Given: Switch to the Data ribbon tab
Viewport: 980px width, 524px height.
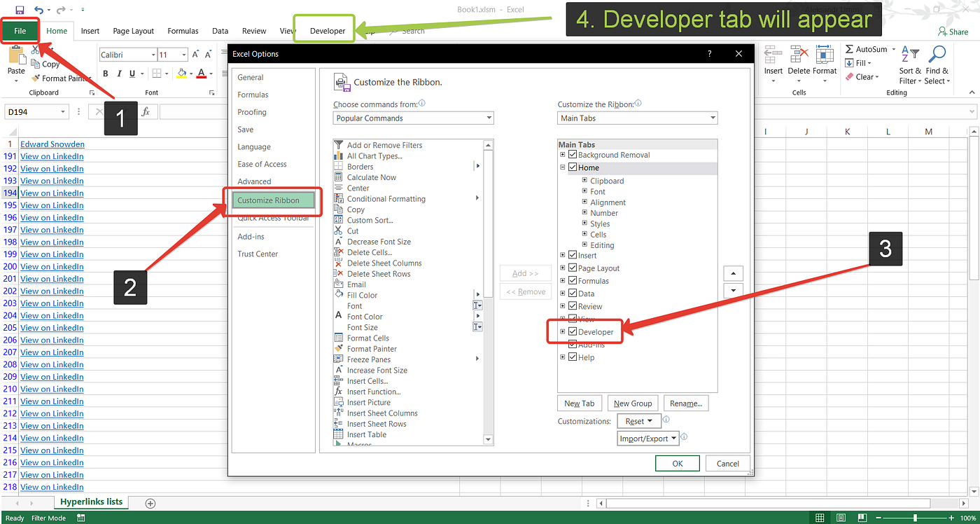Looking at the screenshot, I should point(220,31).
